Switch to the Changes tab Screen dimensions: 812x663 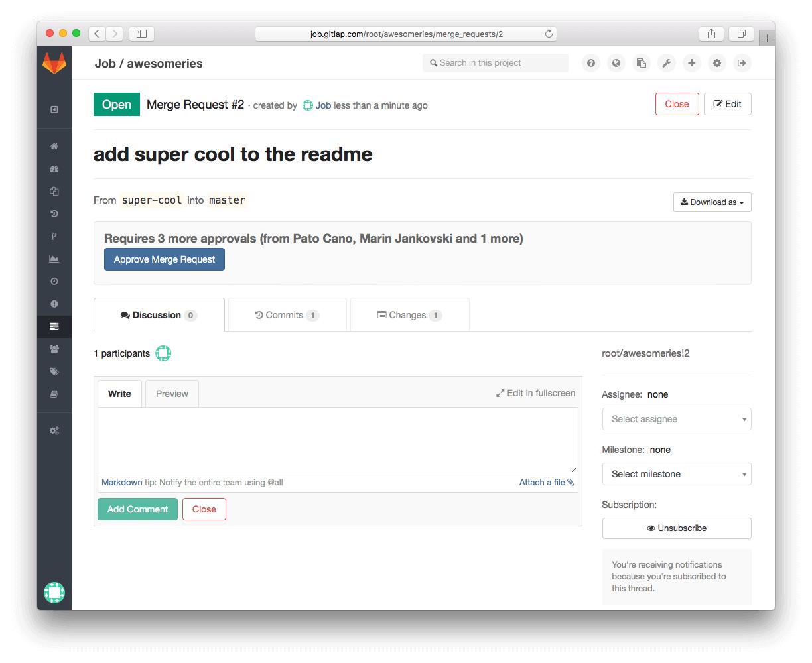pyautogui.click(x=409, y=315)
